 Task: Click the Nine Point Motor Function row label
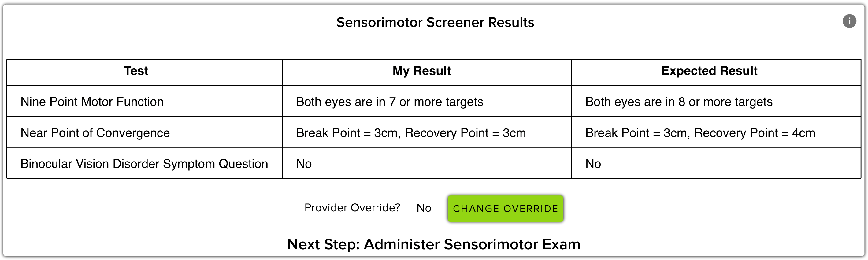pyautogui.click(x=92, y=102)
